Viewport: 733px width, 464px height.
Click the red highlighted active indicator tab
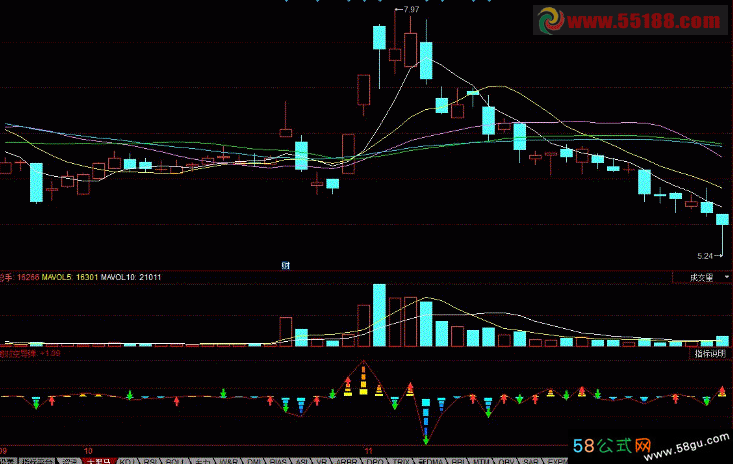click(99, 461)
